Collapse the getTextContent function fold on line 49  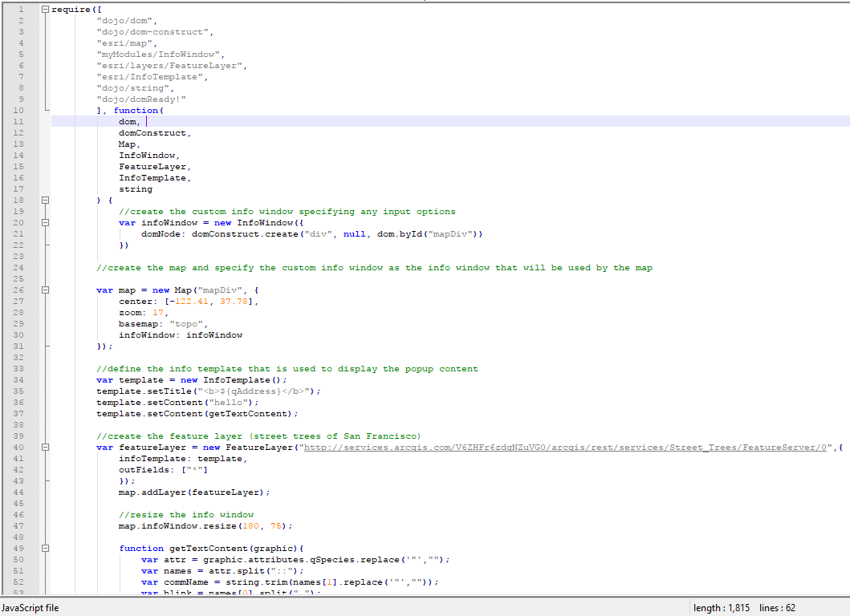46,548
